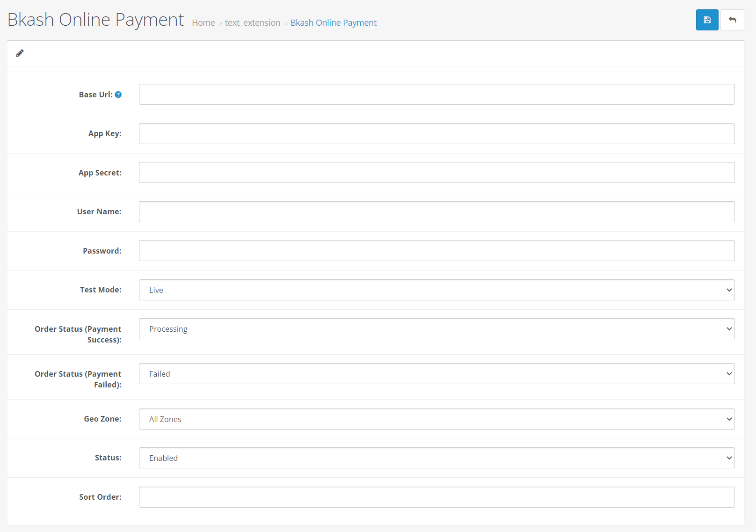Open the Bkash Online Payment breadcrumb link
The width and height of the screenshot is (756, 532).
point(334,22)
